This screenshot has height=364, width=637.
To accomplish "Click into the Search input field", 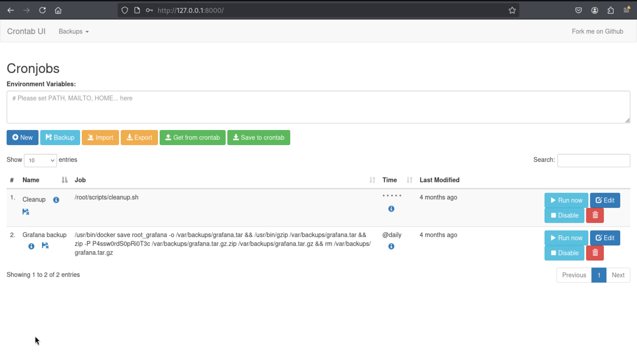I will [593, 160].
